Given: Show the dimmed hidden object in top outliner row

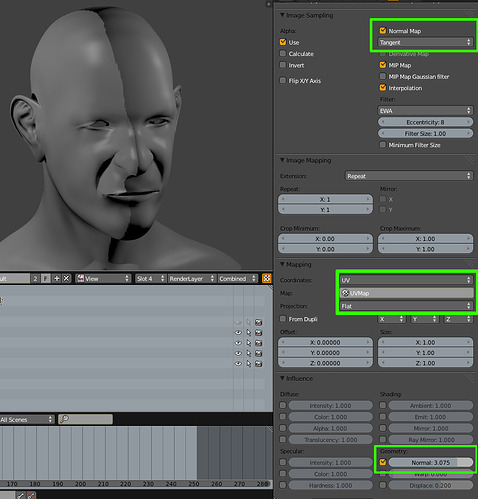Looking at the screenshot, I should [238, 322].
